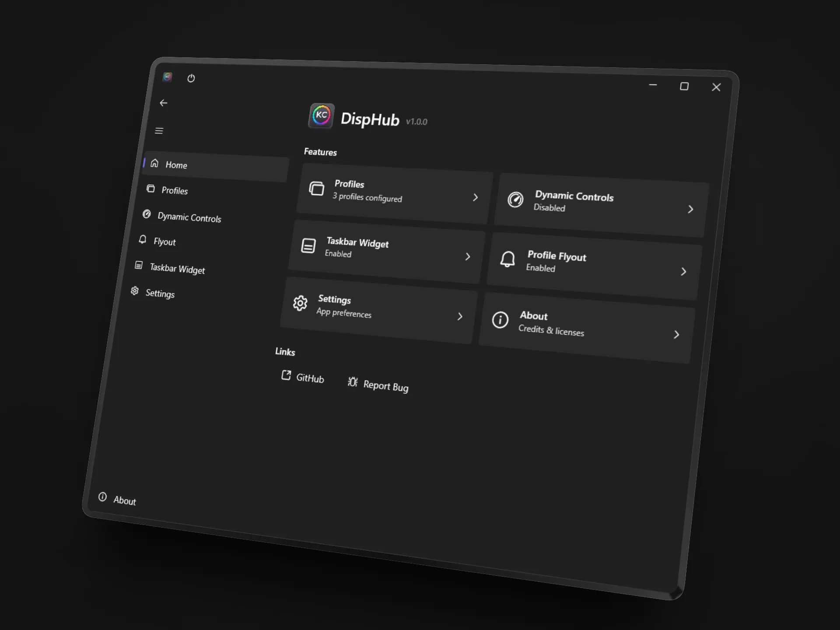Select Home in the sidebar
The image size is (840, 630).
pyautogui.click(x=215, y=167)
